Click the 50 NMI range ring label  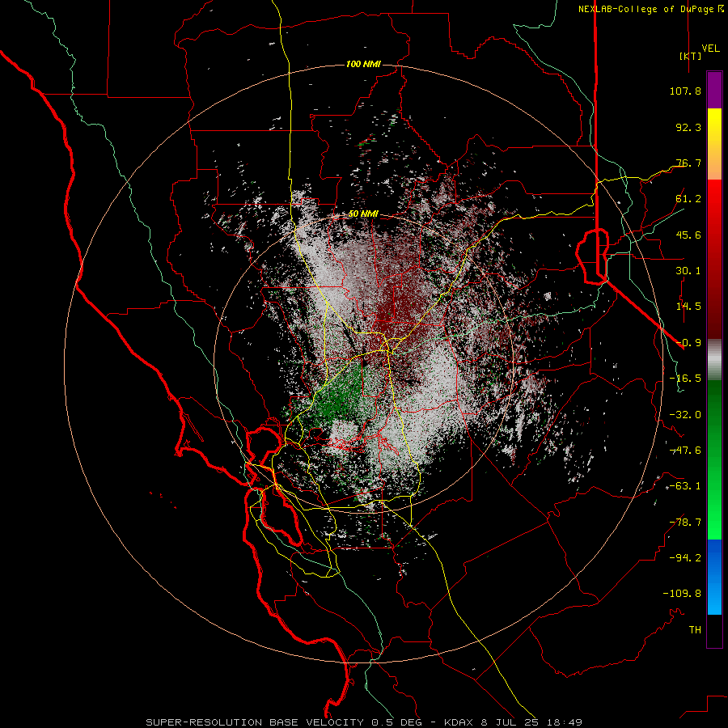click(x=363, y=214)
